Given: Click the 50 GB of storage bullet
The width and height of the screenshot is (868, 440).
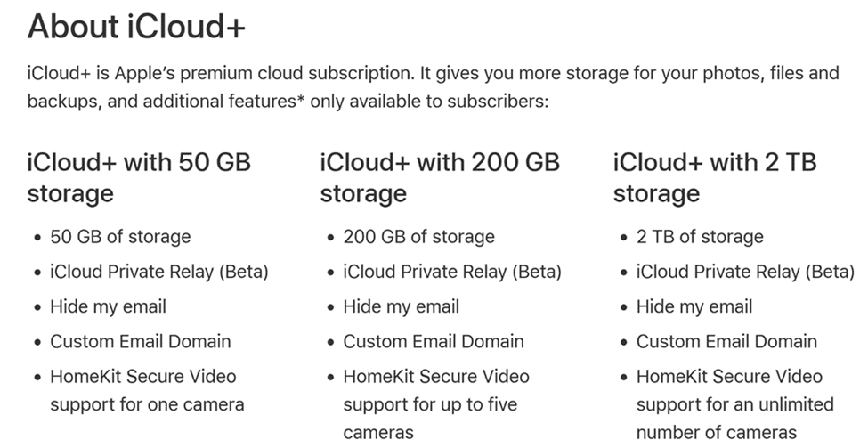Looking at the screenshot, I should pyautogui.click(x=120, y=237).
